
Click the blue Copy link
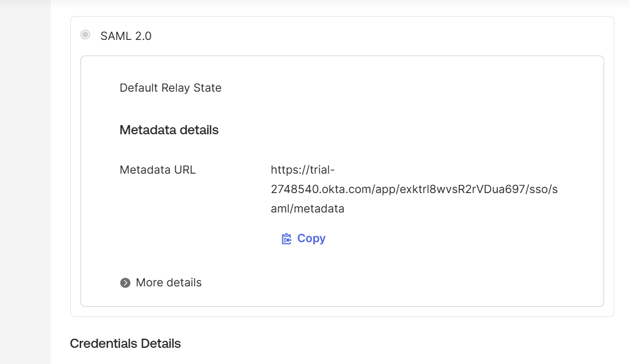point(310,238)
